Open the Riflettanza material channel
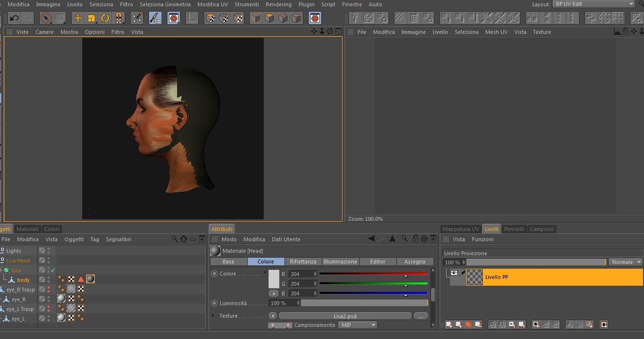This screenshot has height=339, width=644. [x=303, y=262]
